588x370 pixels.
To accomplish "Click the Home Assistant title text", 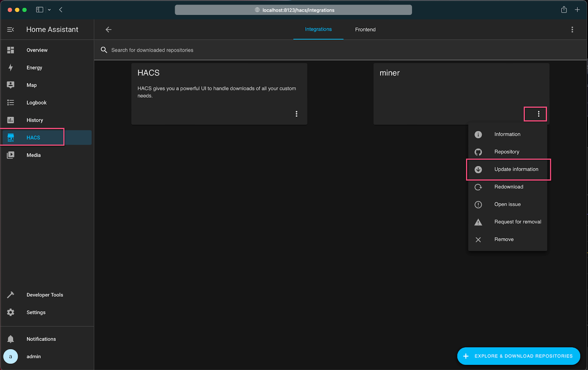I will (x=52, y=30).
